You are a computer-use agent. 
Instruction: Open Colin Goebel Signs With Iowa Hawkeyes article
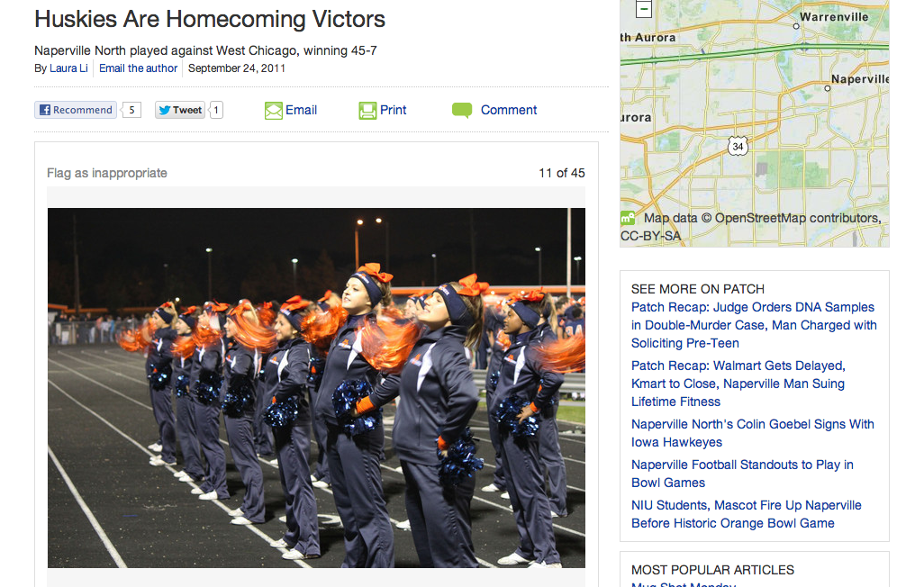coord(753,433)
